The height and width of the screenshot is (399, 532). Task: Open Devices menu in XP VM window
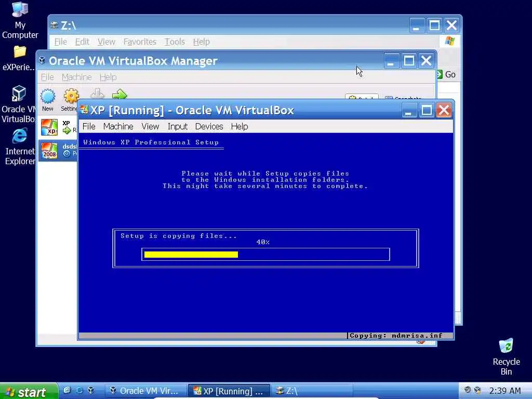coord(209,127)
